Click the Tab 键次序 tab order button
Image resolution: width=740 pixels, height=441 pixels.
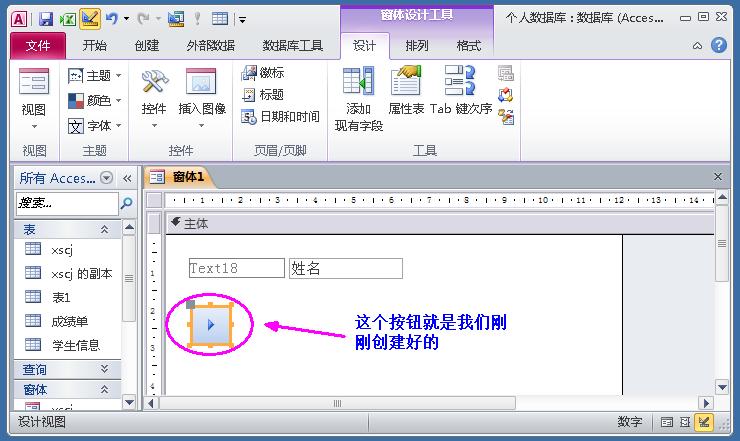tap(461, 91)
